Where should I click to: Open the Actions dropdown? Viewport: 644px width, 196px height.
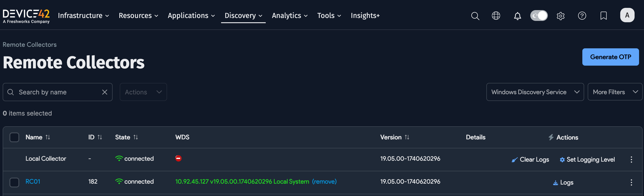[x=143, y=92]
